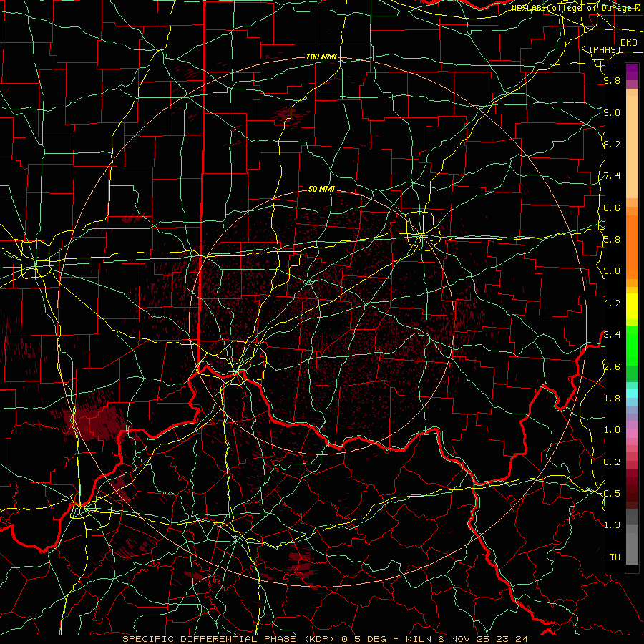Screen dimensions: 644x644
Task: Pick the bright green segment of the color bar
Action: pyautogui.click(x=632, y=346)
